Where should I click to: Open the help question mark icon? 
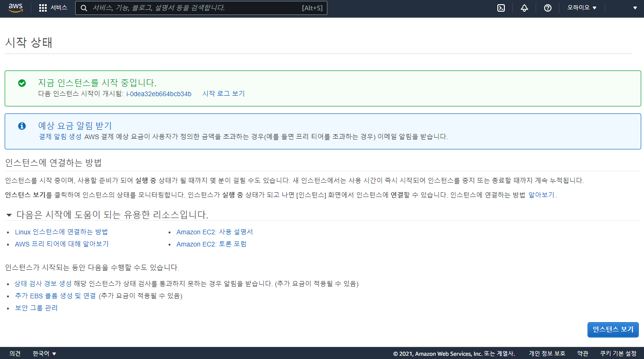click(548, 8)
